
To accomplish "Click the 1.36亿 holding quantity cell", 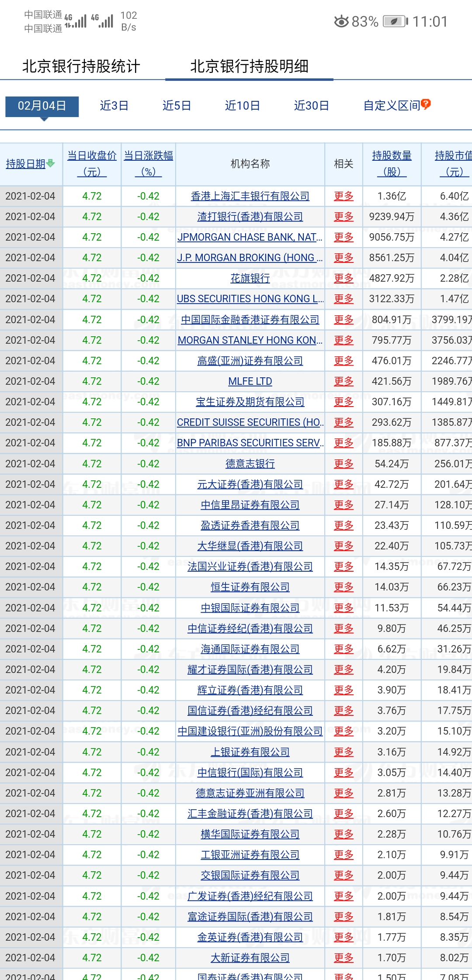I will pos(392,197).
